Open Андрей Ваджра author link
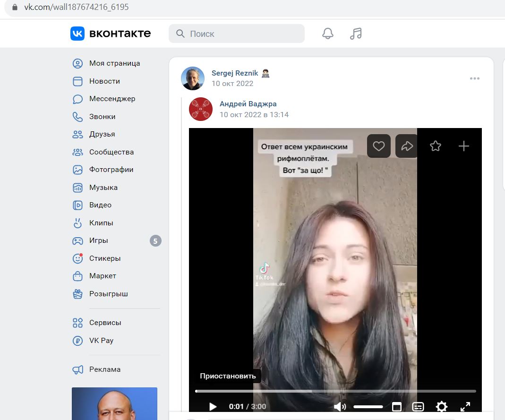The image size is (505, 420). coord(248,104)
